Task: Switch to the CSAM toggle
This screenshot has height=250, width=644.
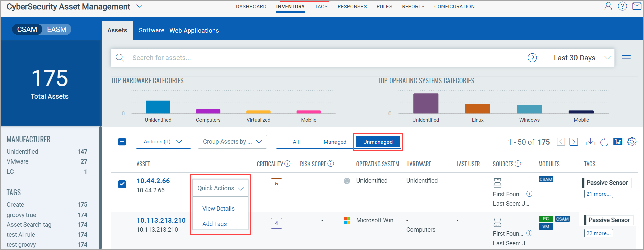Action: (x=27, y=29)
